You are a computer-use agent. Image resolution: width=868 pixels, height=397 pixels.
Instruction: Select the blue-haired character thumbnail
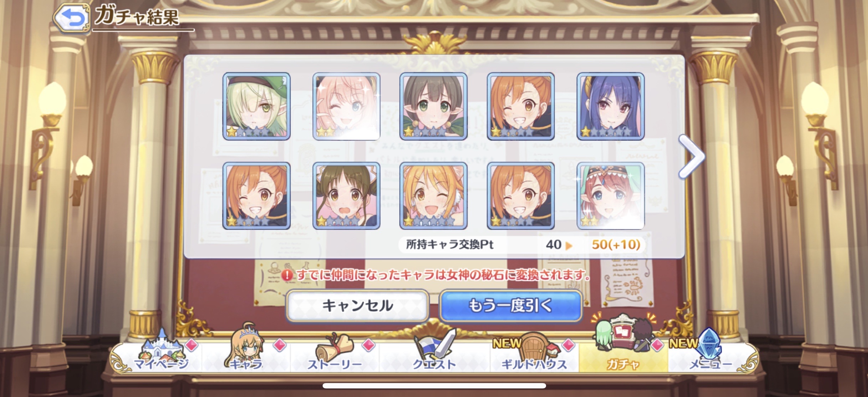611,106
